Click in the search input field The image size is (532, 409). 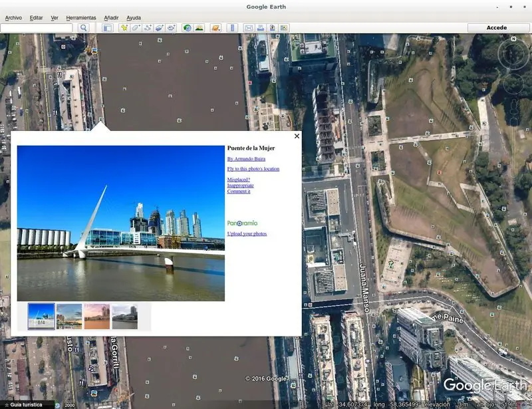[x=37, y=28]
